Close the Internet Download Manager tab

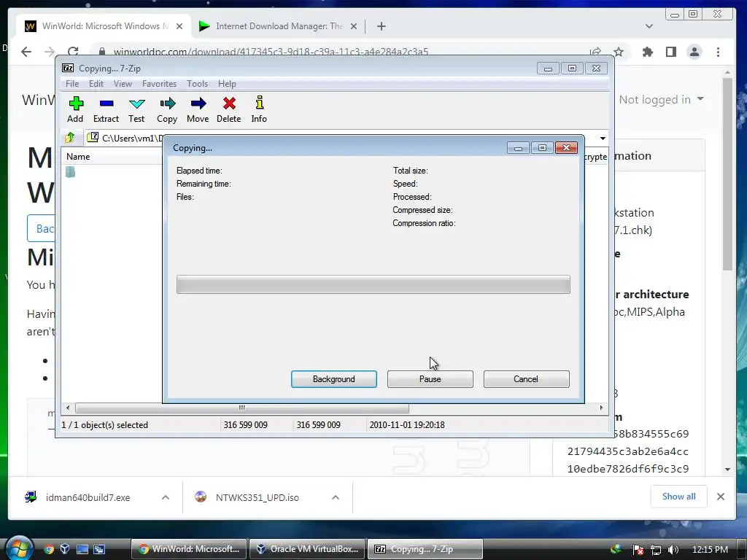click(x=354, y=26)
